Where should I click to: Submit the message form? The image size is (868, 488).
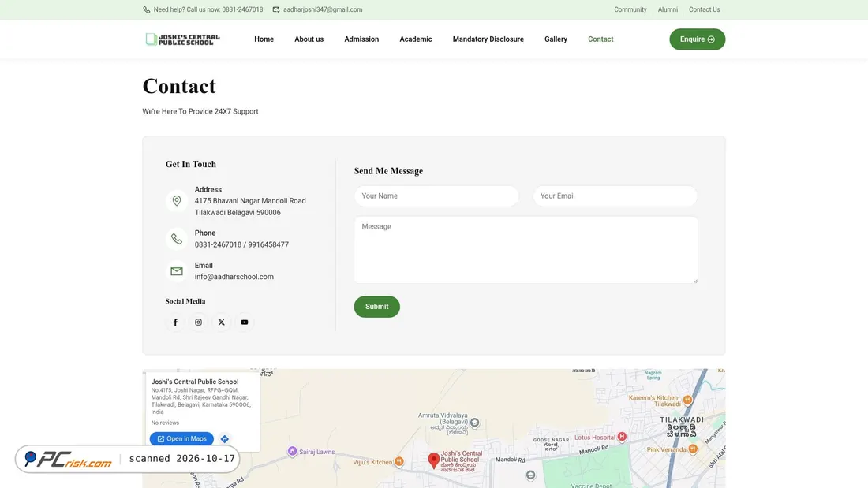[x=377, y=307]
